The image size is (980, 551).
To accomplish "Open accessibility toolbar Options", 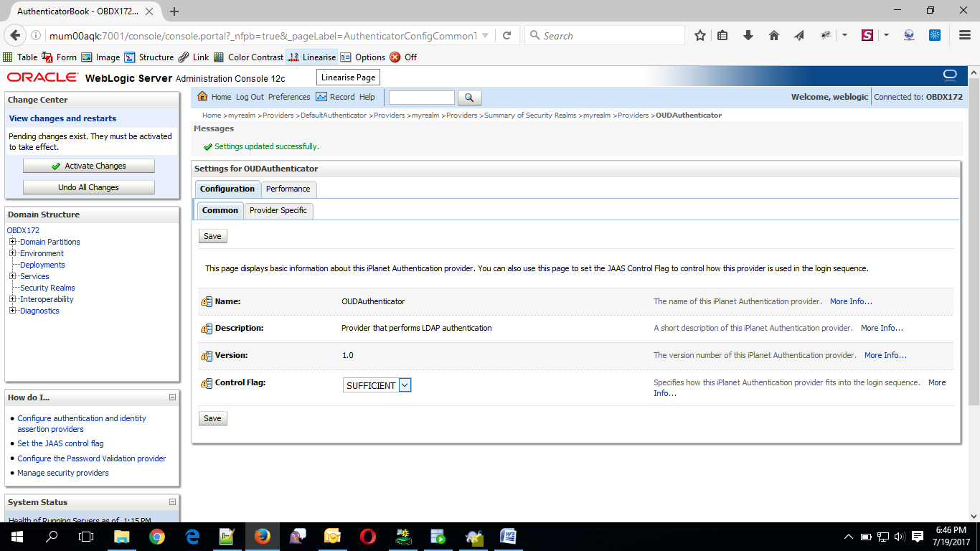I will pos(362,57).
